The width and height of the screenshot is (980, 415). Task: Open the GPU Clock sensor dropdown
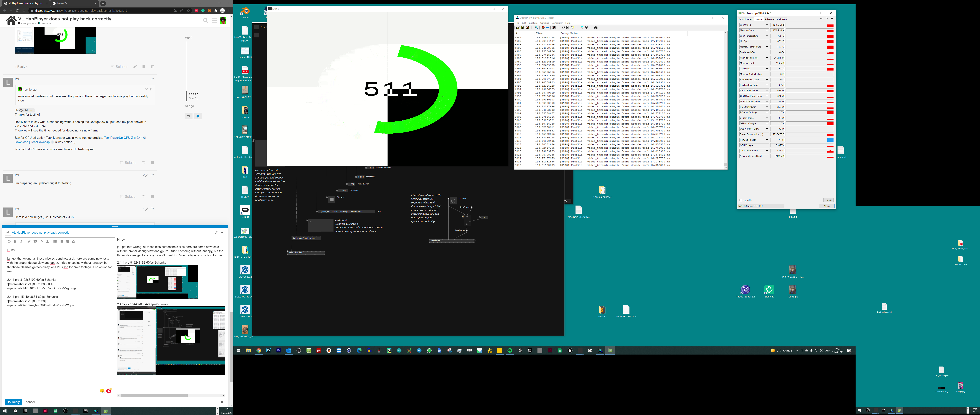point(767,25)
